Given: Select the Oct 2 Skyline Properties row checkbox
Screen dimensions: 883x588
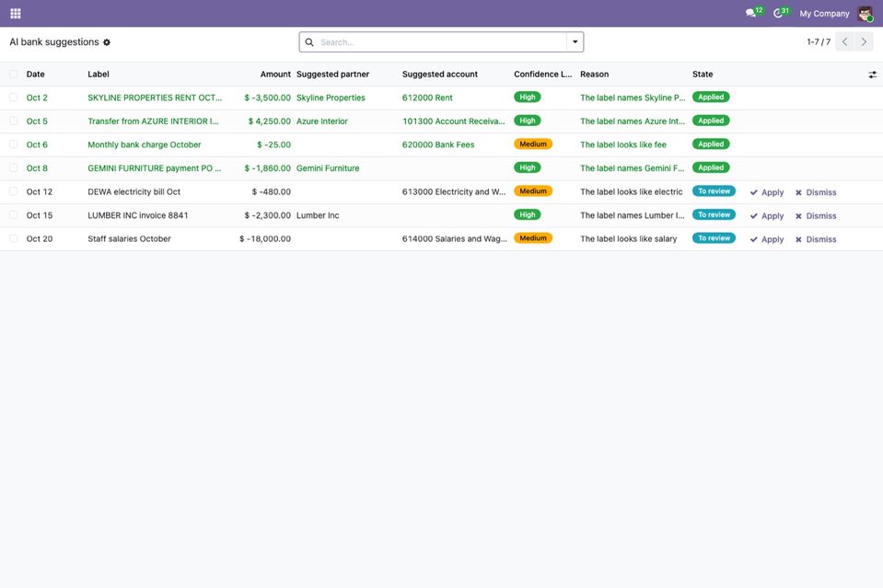Looking at the screenshot, I should pos(14,98).
